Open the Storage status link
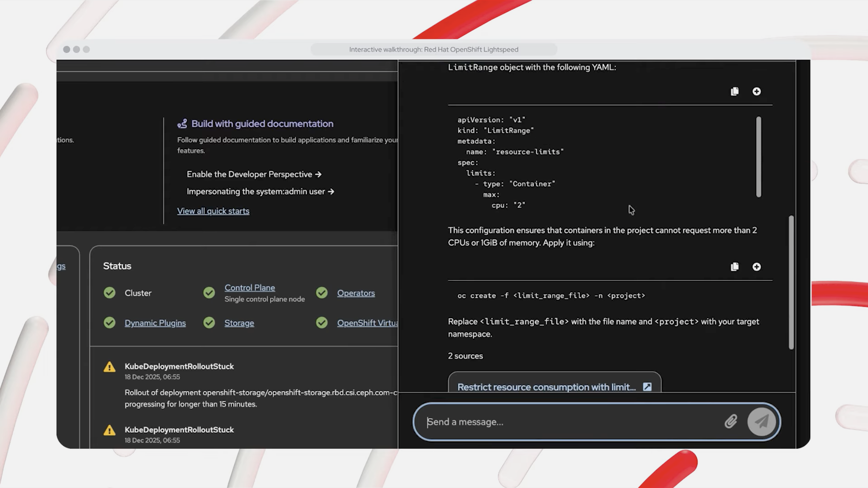This screenshot has height=488, width=868. tap(239, 323)
